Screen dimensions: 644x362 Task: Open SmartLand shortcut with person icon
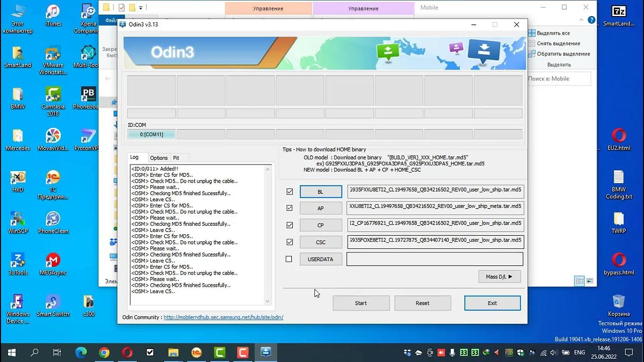point(18,57)
